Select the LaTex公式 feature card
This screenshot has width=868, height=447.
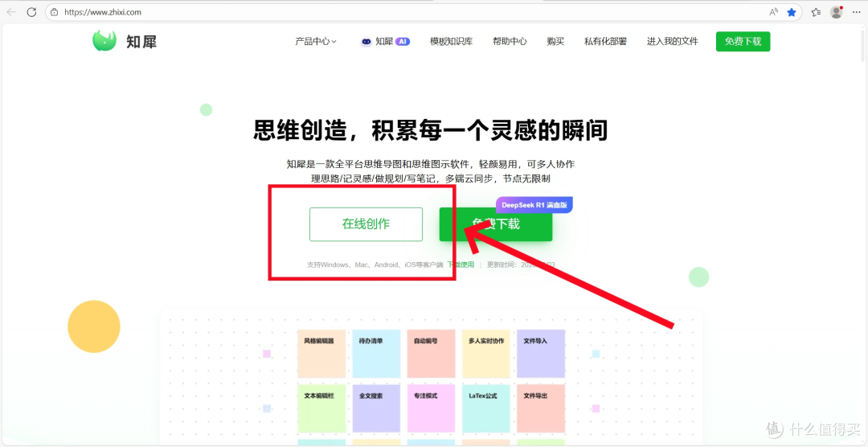click(486, 408)
